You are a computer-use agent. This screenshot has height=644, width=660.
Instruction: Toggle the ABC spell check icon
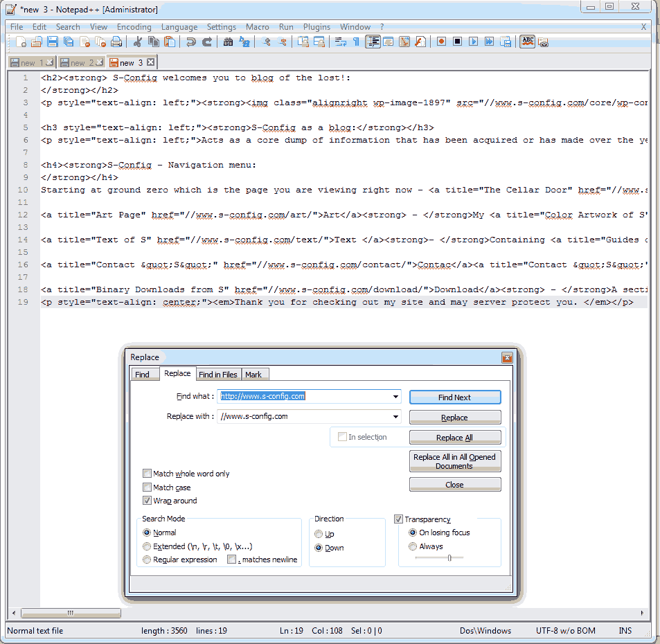coord(528,42)
